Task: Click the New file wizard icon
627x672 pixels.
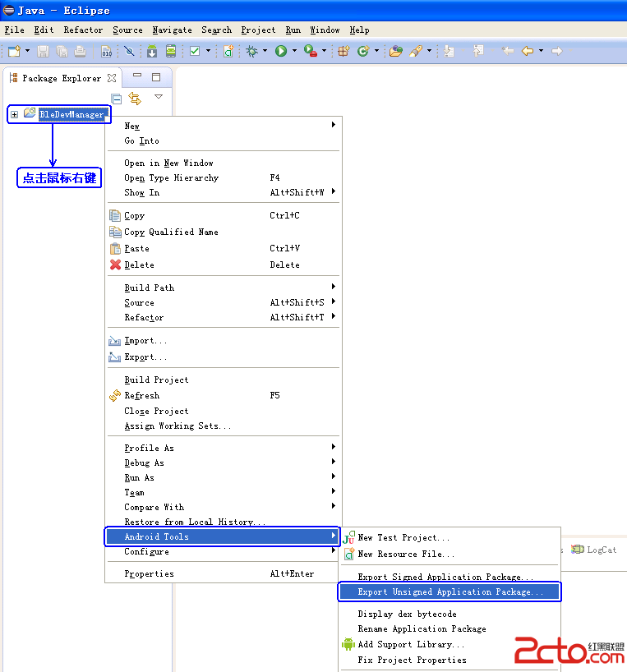Action: click(x=14, y=52)
